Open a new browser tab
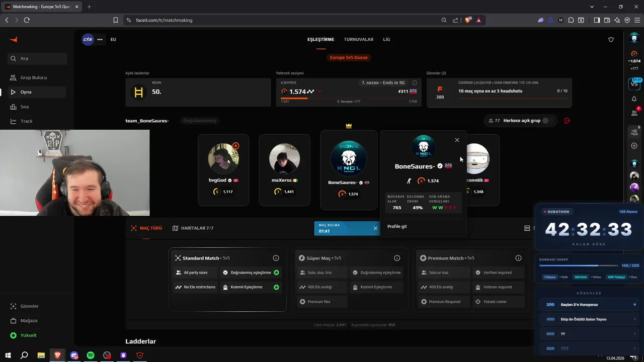This screenshot has width=644, height=362. pyautogui.click(x=89, y=7)
